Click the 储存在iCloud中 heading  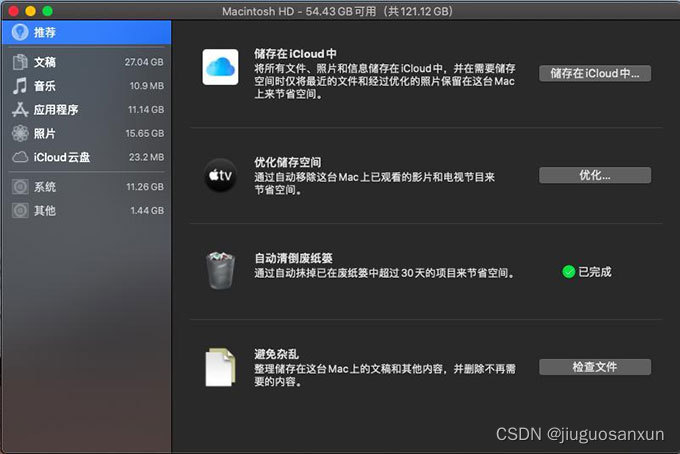(295, 54)
